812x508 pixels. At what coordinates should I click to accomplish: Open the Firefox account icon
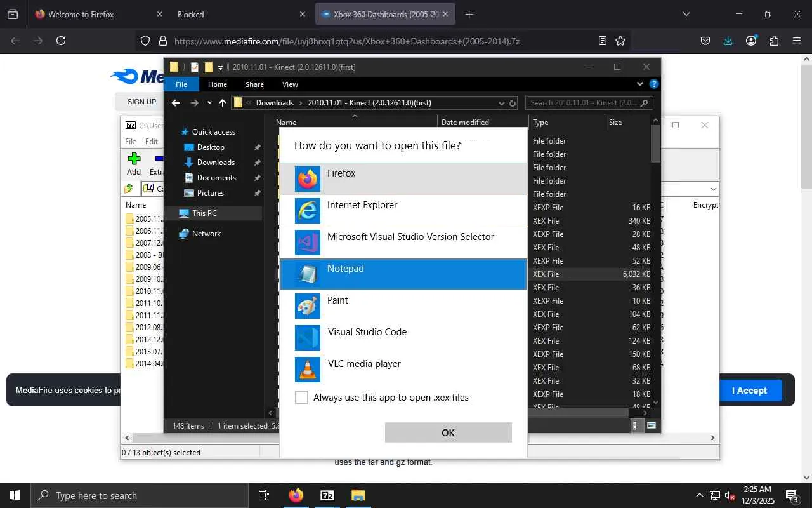click(751, 41)
